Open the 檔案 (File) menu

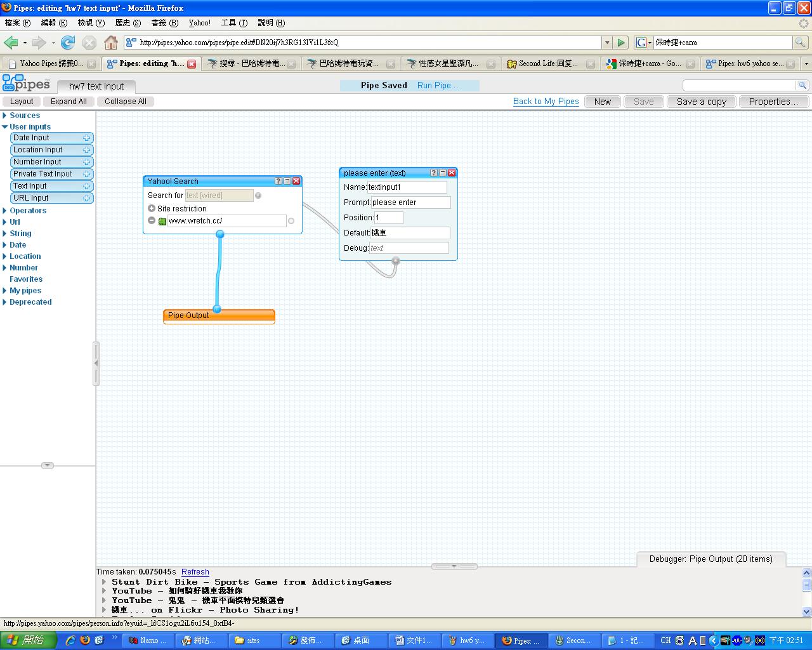tap(17, 23)
